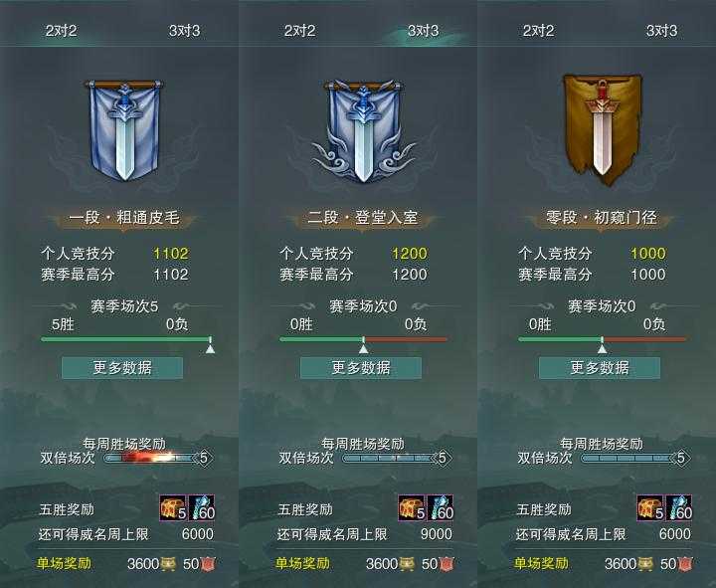Click the treasure chest reward icon in right panel
Image resolution: width=716 pixels, height=588 pixels.
tap(650, 507)
